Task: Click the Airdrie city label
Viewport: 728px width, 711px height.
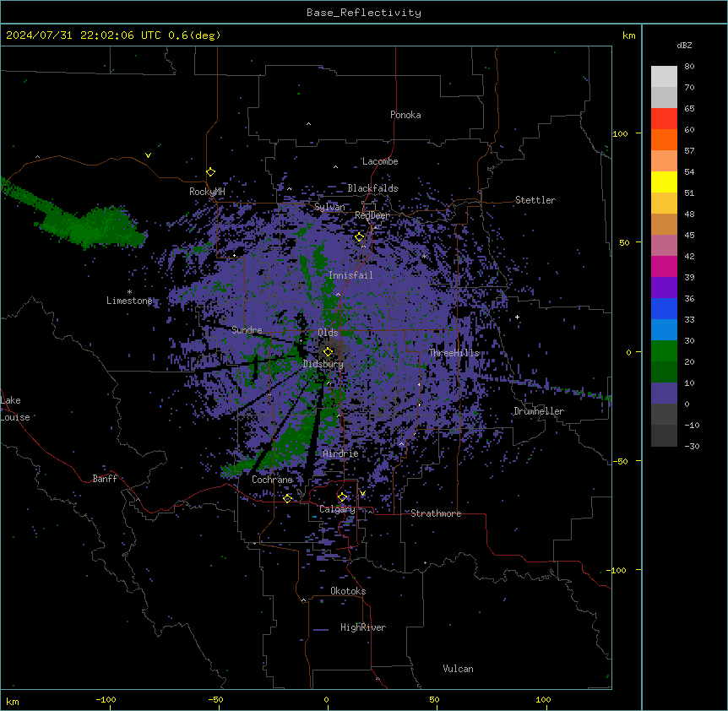Action: (340, 454)
